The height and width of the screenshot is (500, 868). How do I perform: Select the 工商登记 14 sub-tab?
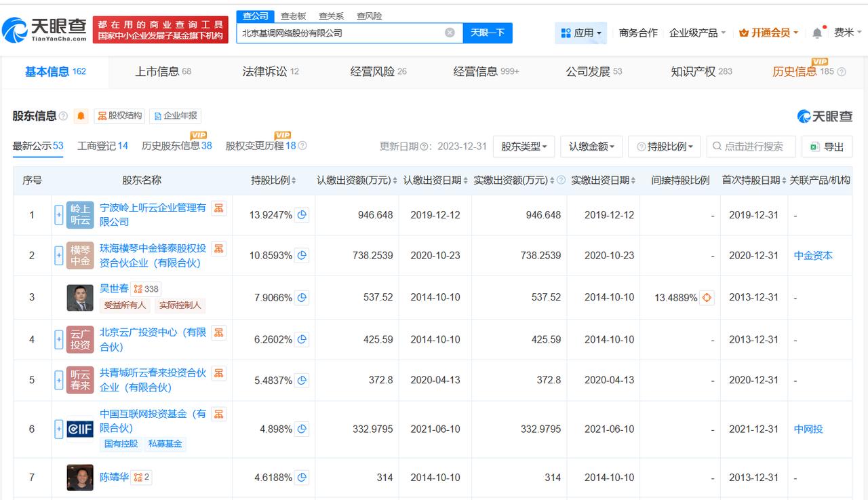coord(102,146)
